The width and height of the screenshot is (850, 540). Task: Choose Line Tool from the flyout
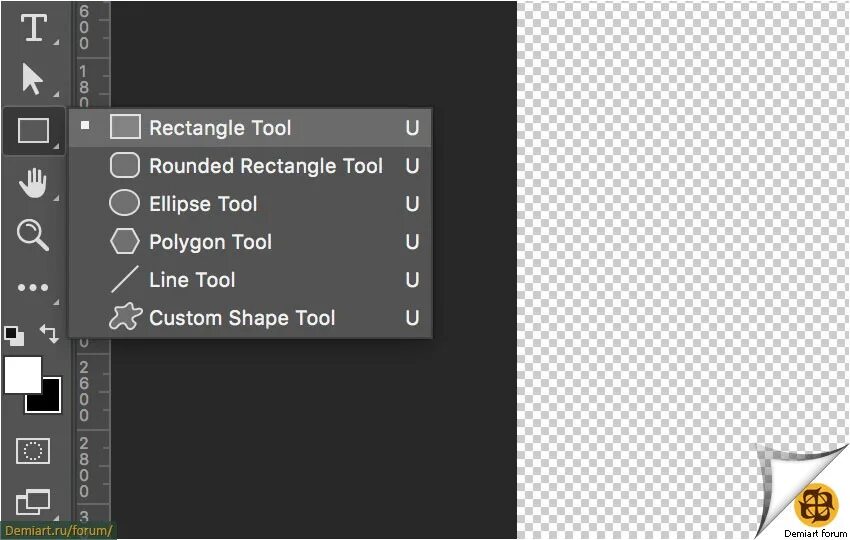coord(192,280)
